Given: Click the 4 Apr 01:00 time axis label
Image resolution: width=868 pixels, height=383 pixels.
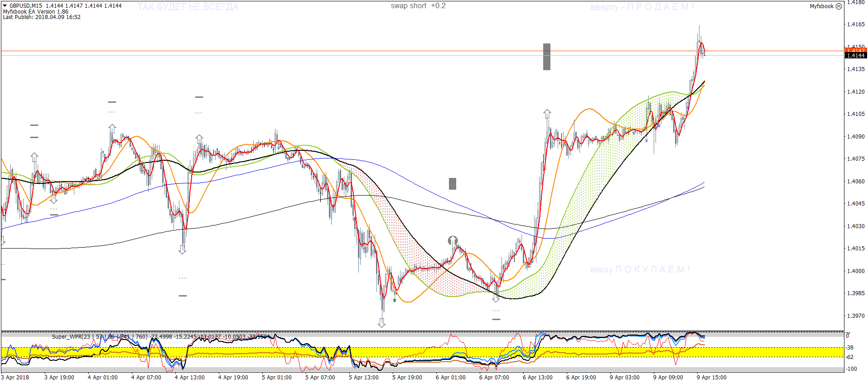Looking at the screenshot, I should point(103,378).
